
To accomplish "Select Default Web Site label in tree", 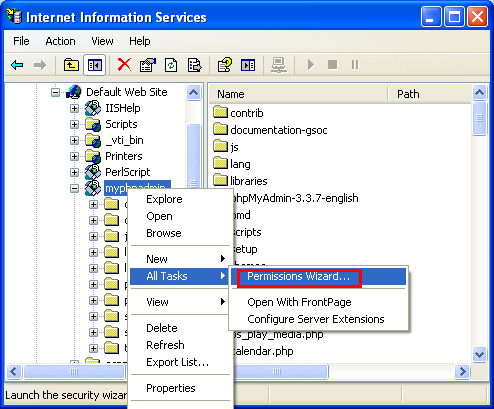I will (127, 92).
